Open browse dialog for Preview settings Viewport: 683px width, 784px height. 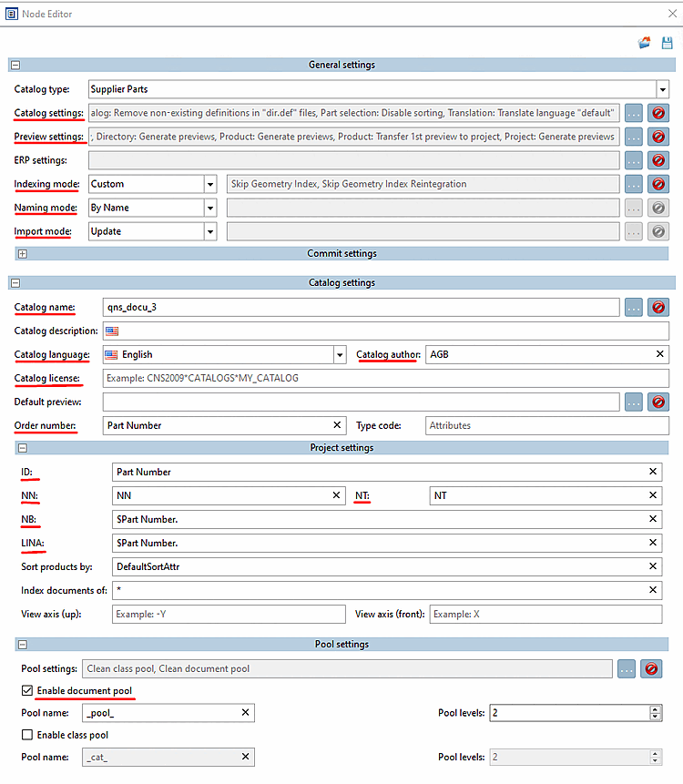click(634, 137)
